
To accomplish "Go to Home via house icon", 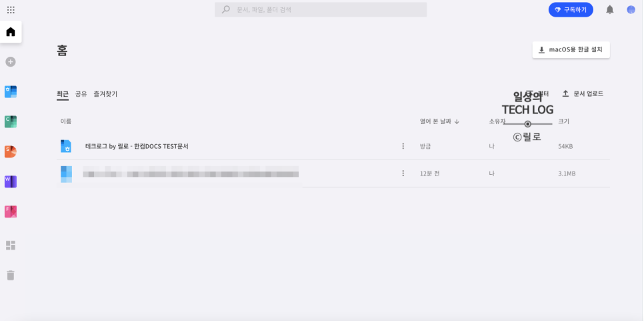I will (11, 31).
